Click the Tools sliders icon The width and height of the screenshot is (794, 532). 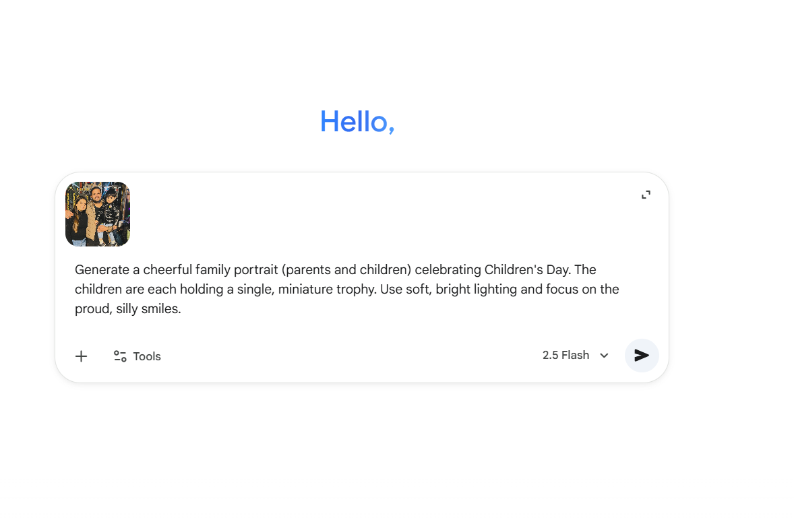pyautogui.click(x=120, y=356)
